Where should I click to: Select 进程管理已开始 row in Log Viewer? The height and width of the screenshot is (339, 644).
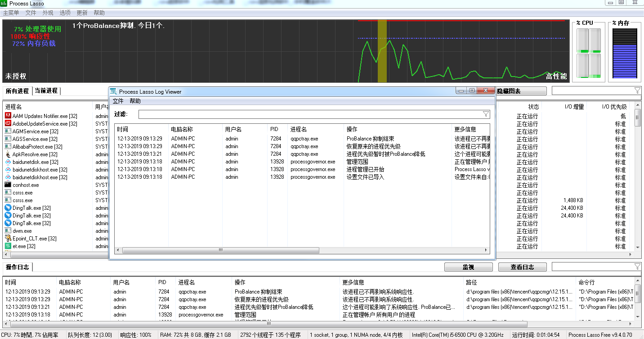tap(302, 169)
